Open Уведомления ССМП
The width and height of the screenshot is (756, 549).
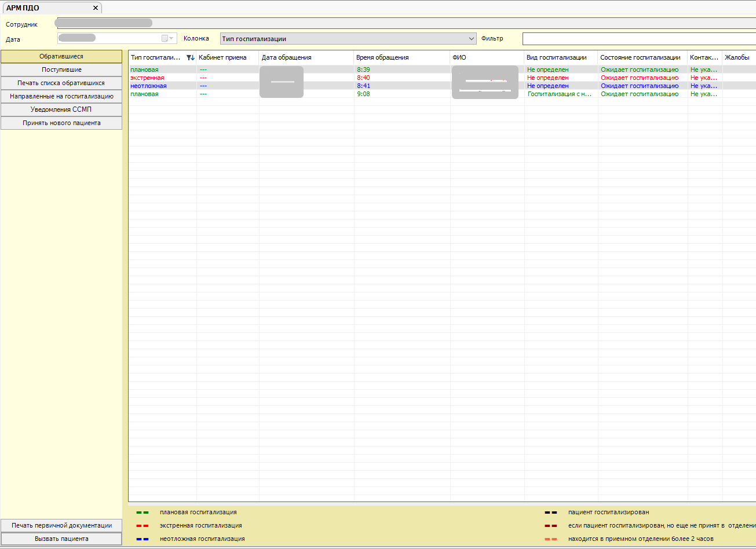click(x=61, y=109)
